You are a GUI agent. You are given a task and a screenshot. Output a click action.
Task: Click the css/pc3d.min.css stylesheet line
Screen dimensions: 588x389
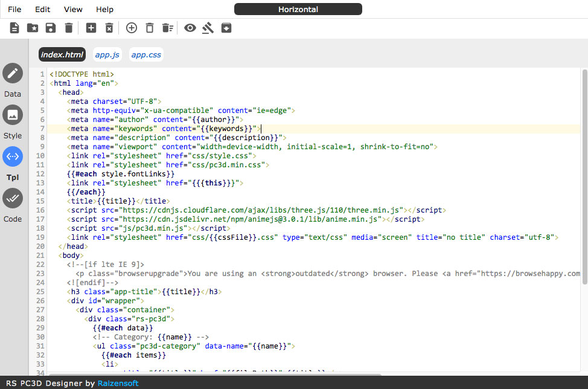pos(168,165)
